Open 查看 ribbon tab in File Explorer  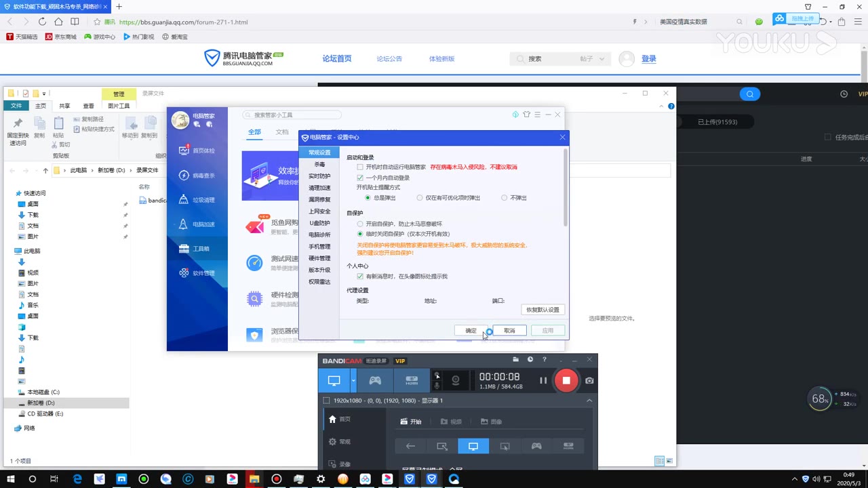click(88, 106)
